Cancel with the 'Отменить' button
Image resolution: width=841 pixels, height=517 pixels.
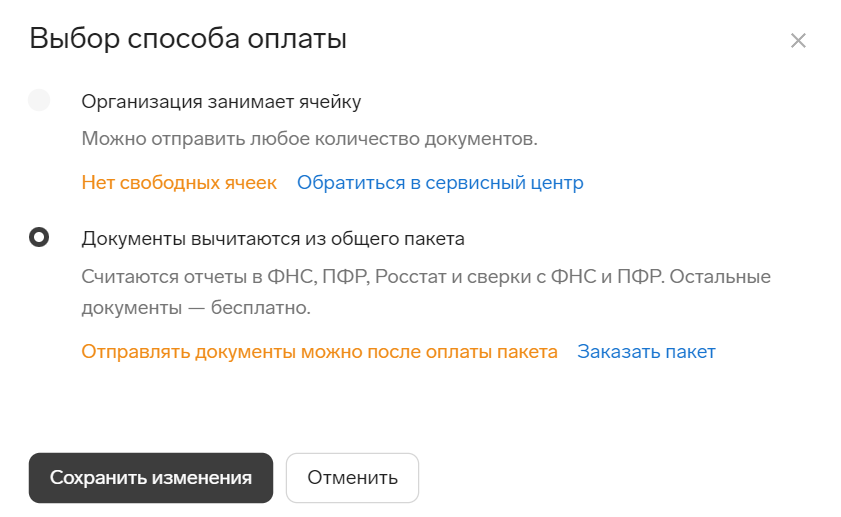352,478
